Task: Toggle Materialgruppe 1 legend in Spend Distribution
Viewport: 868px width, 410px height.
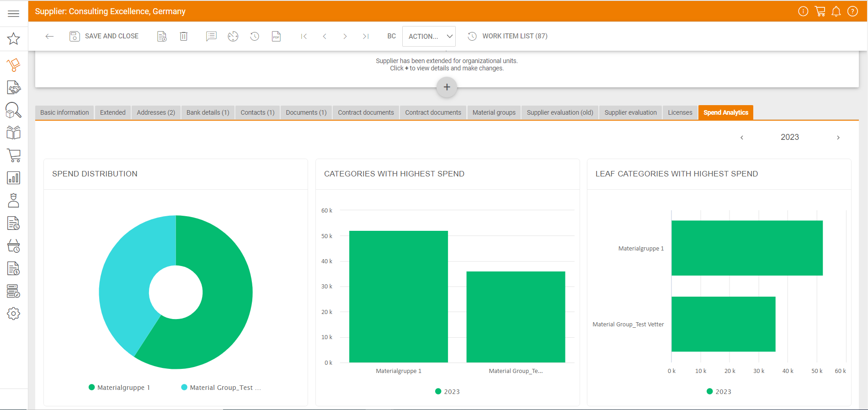Action: click(x=120, y=388)
